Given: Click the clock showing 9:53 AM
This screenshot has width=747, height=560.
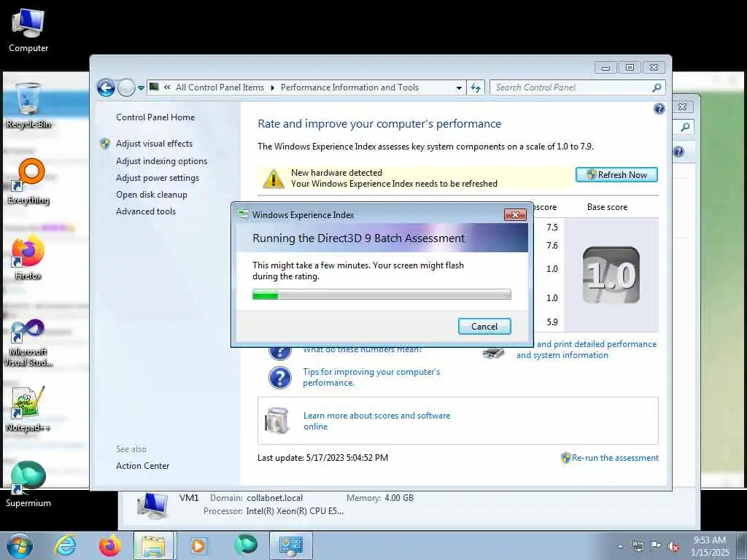Looking at the screenshot, I should (710, 545).
